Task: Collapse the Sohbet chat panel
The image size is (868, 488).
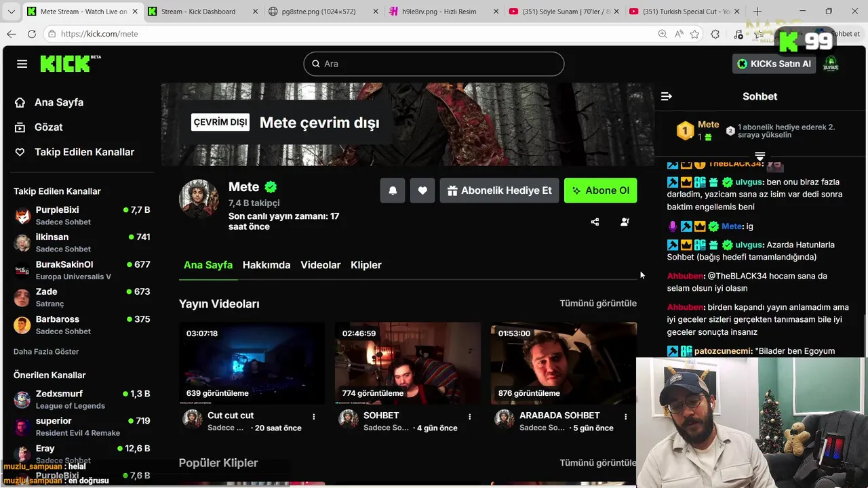Action: 666,96
